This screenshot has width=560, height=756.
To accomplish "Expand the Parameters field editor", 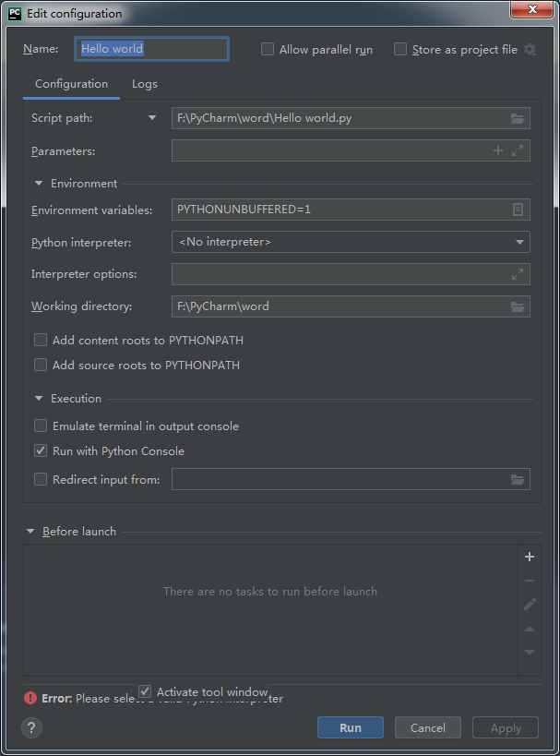I will (x=518, y=150).
